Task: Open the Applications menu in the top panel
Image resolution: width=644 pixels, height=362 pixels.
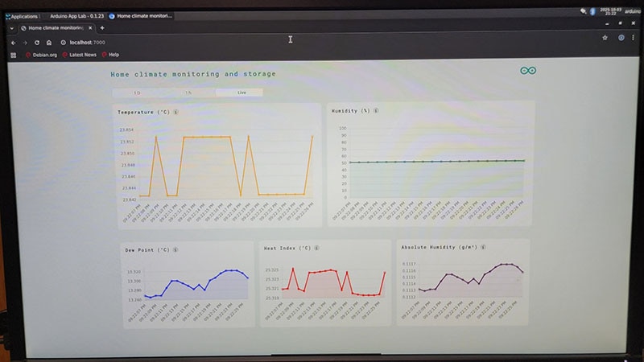Action: tap(23, 16)
